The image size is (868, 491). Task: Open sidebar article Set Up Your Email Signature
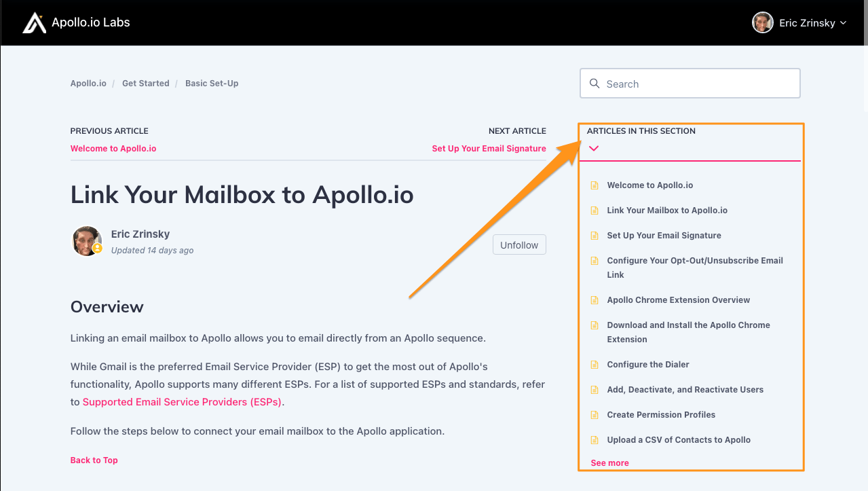[x=664, y=236]
